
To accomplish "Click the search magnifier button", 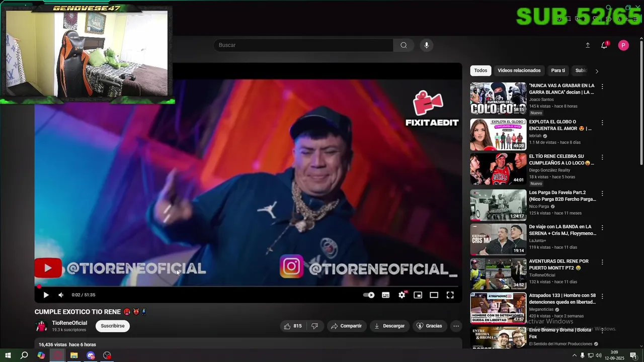I will click(x=404, y=45).
